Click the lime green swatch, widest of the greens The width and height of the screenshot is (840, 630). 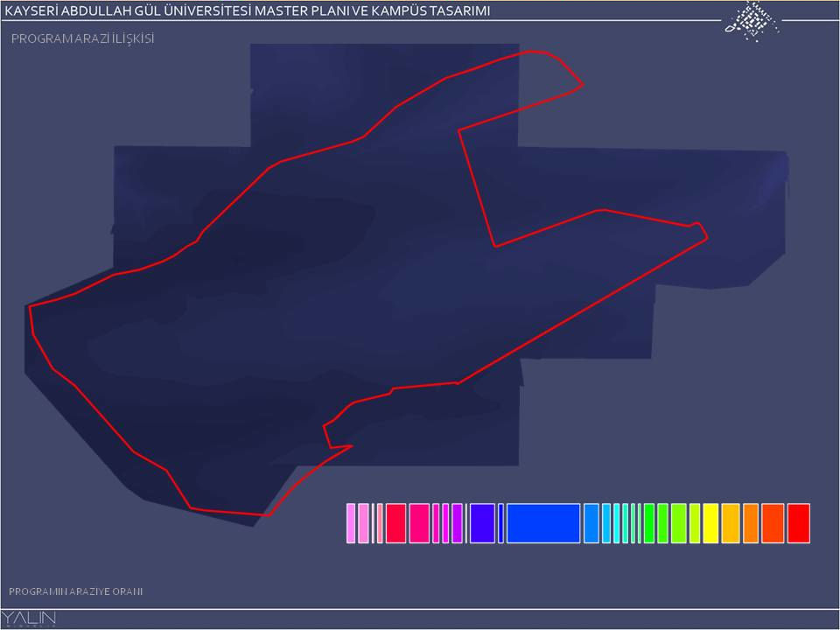tap(678, 523)
